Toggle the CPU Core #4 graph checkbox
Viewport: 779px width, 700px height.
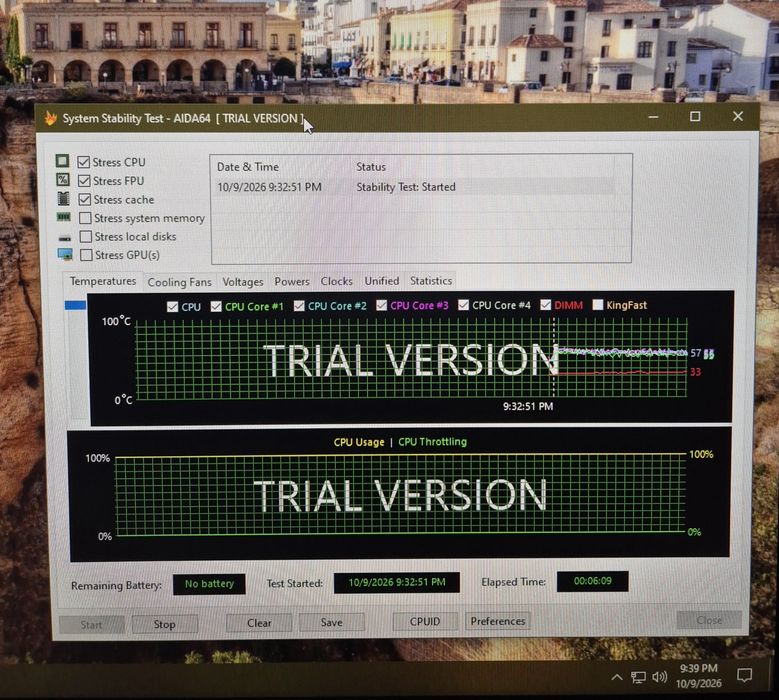pos(463,305)
